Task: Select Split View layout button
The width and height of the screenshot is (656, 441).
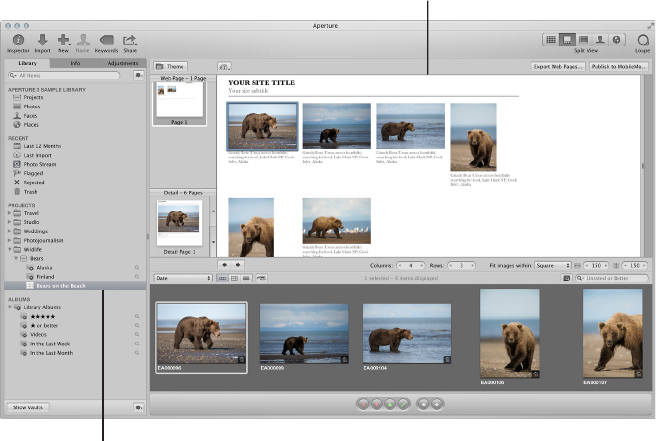Action: [x=566, y=39]
